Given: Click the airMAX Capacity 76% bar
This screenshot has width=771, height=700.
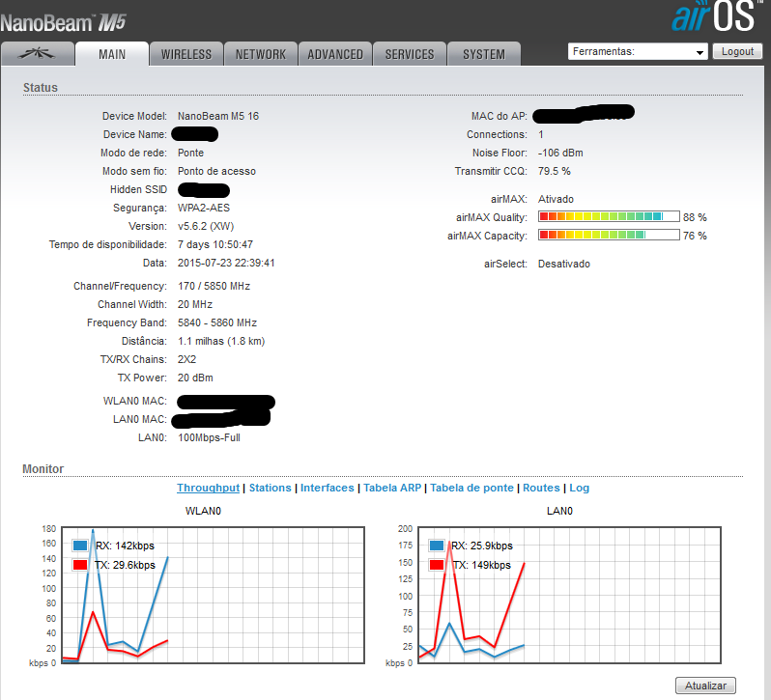Looking at the screenshot, I should (609, 235).
